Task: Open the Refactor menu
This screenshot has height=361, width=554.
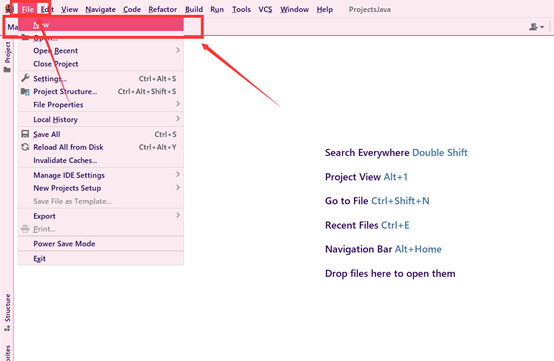Action: pos(163,10)
